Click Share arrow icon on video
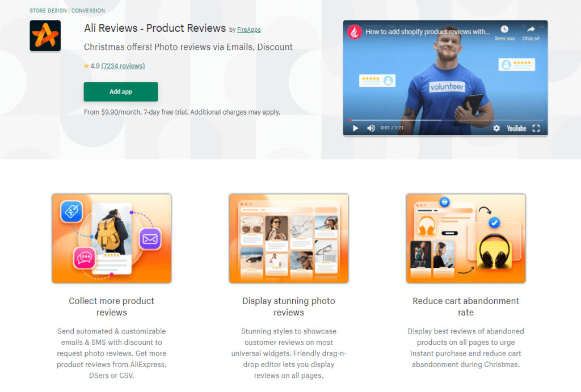Screen dimensions: 581x392 click(531, 29)
